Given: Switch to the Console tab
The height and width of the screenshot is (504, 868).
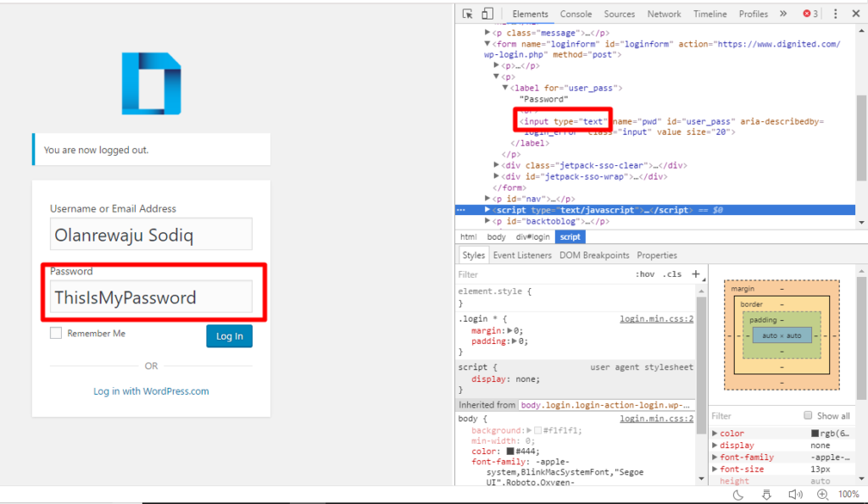Looking at the screenshot, I should tap(576, 14).
